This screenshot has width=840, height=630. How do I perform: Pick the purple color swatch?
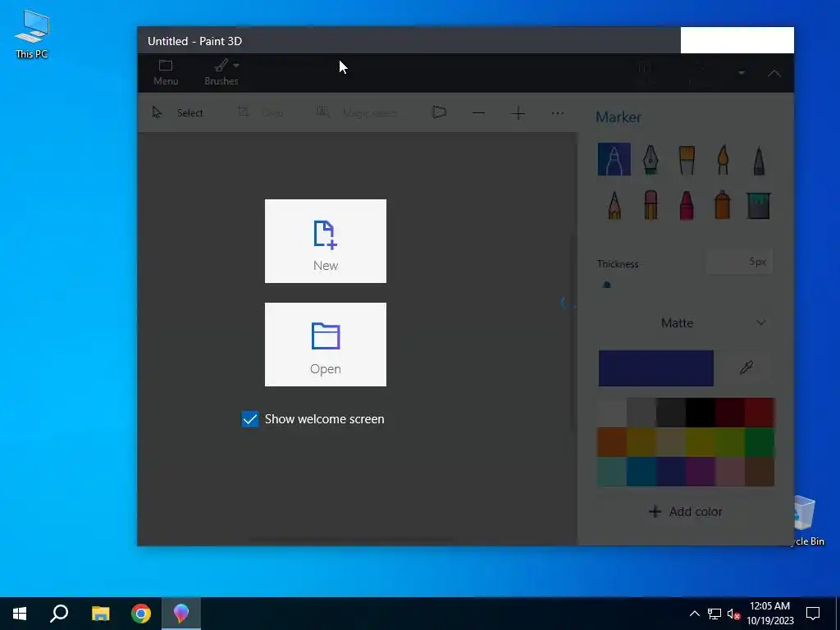[x=701, y=472]
